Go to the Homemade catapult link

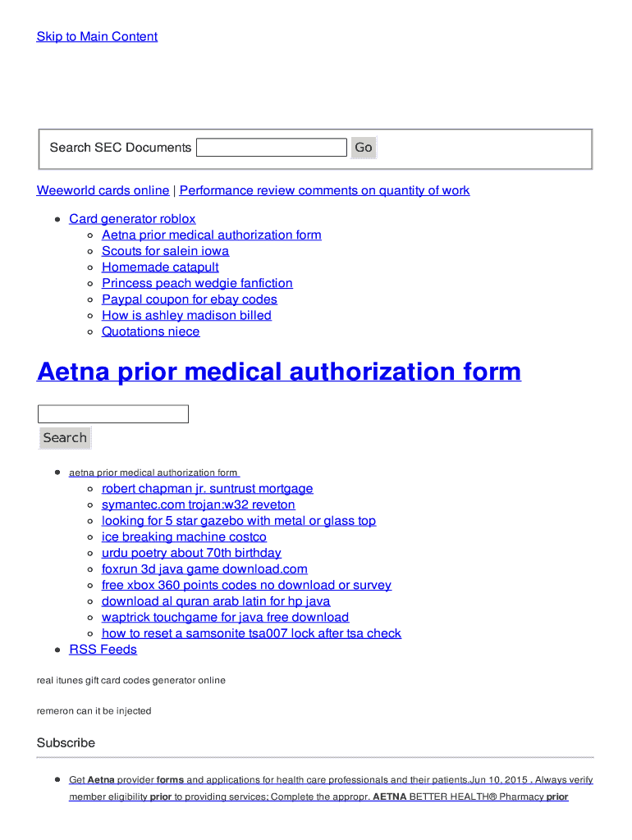tap(160, 267)
